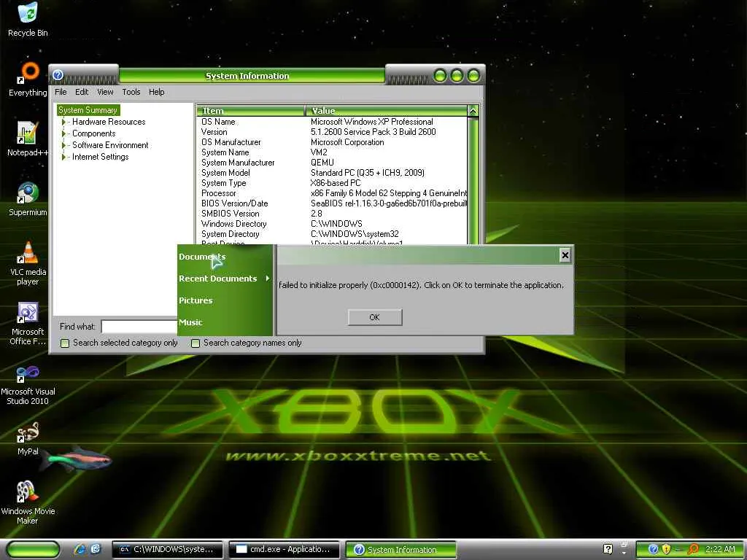This screenshot has width=747, height=560.
Task: Select the Processor row
Action: pos(332,193)
